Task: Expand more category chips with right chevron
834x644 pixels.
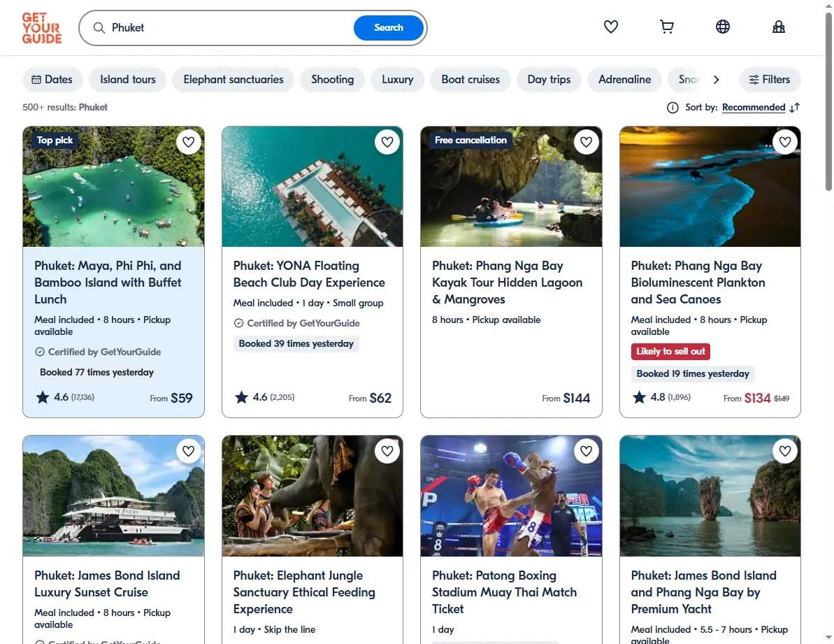Action: pos(717,79)
